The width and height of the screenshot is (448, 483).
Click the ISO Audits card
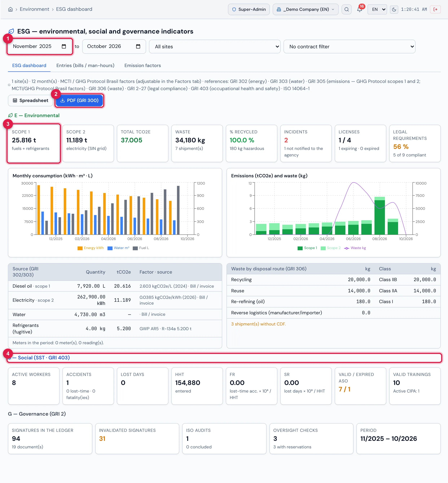(224, 439)
